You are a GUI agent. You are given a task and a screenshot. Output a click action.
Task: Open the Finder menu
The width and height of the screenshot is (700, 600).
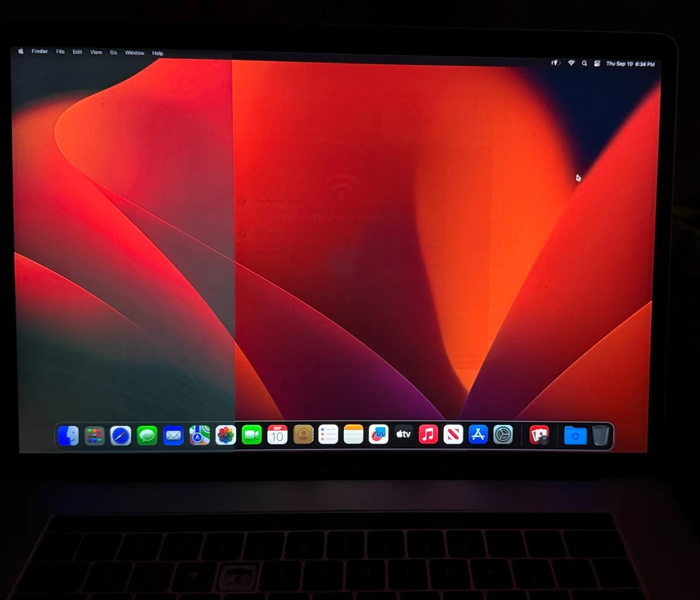click(40, 51)
